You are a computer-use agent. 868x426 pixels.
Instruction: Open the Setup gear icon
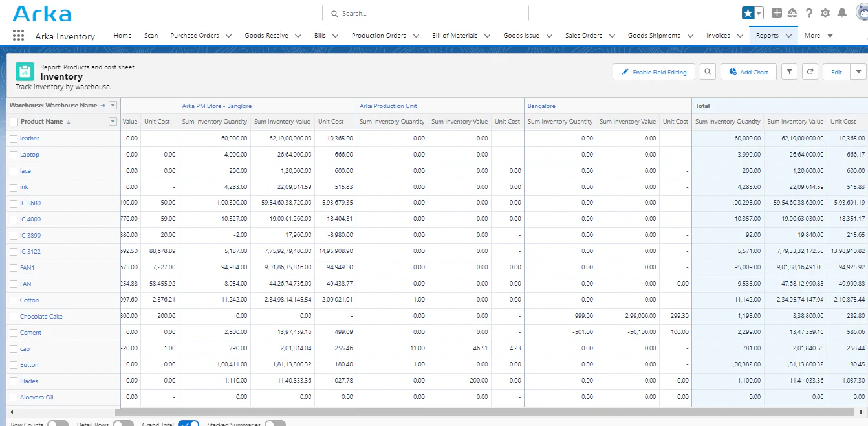(x=825, y=13)
